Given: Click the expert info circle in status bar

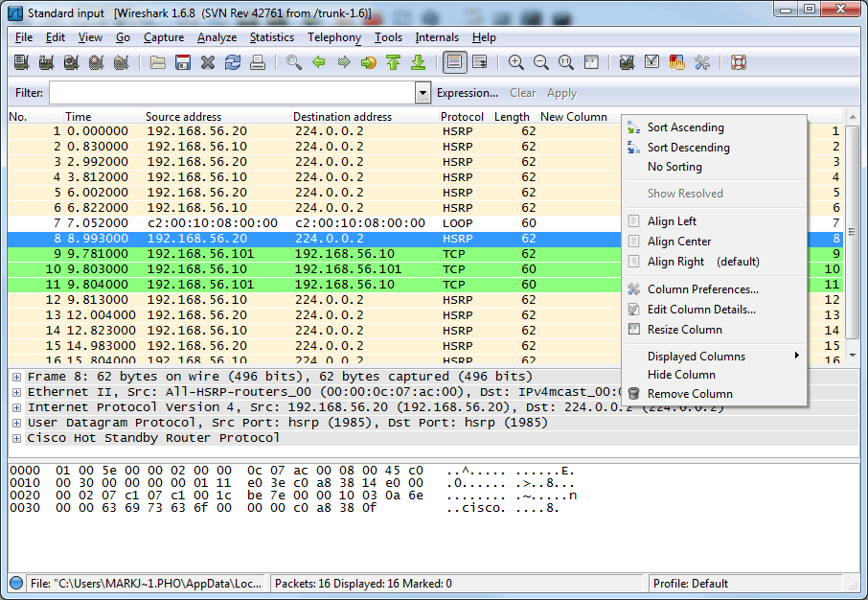Looking at the screenshot, I should 16,584.
